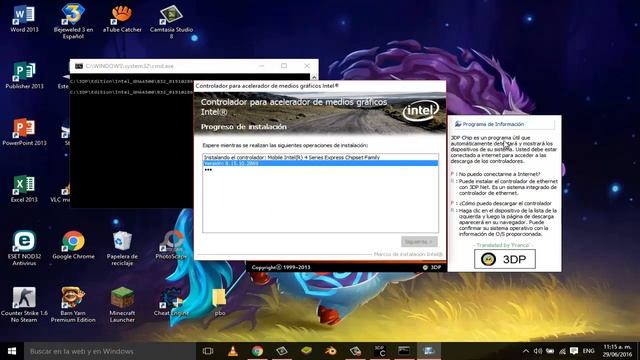Show hidden system tray icons

coord(526,351)
